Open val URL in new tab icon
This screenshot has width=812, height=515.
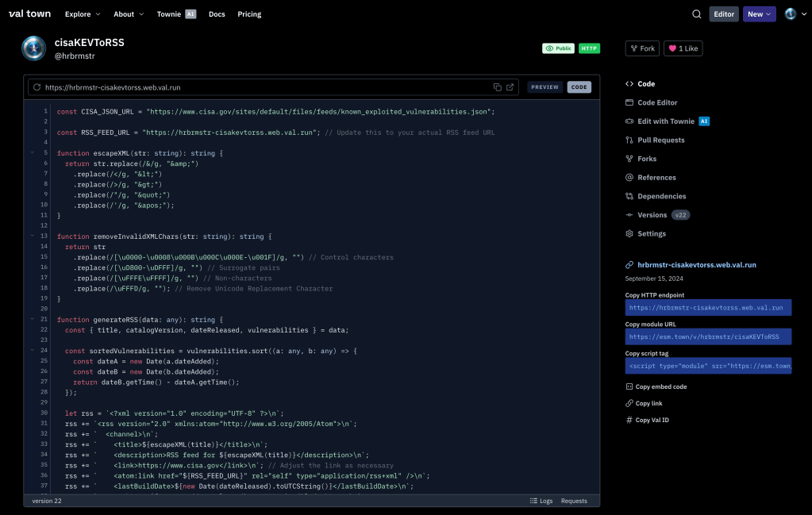click(510, 87)
